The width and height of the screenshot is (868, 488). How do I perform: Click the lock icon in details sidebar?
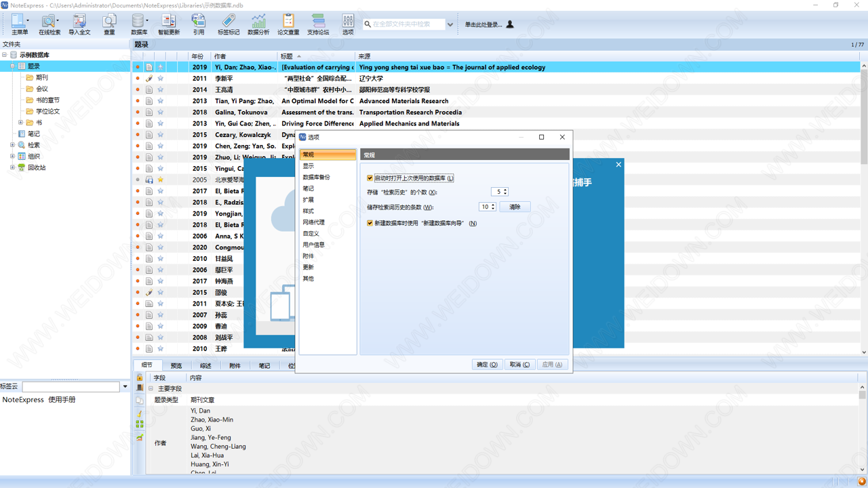(x=140, y=377)
